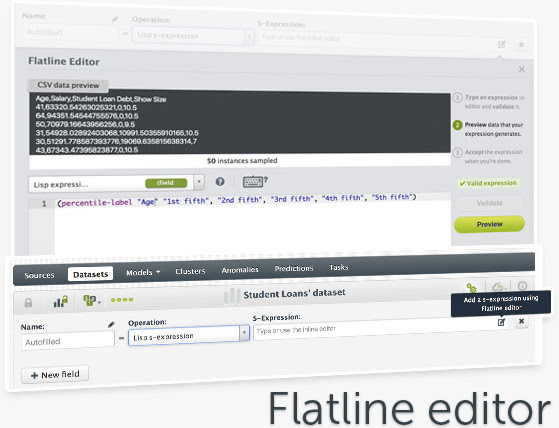559x428 pixels.
Task: Show keyboard shortcuts via keyboard icon
Action: point(255,181)
